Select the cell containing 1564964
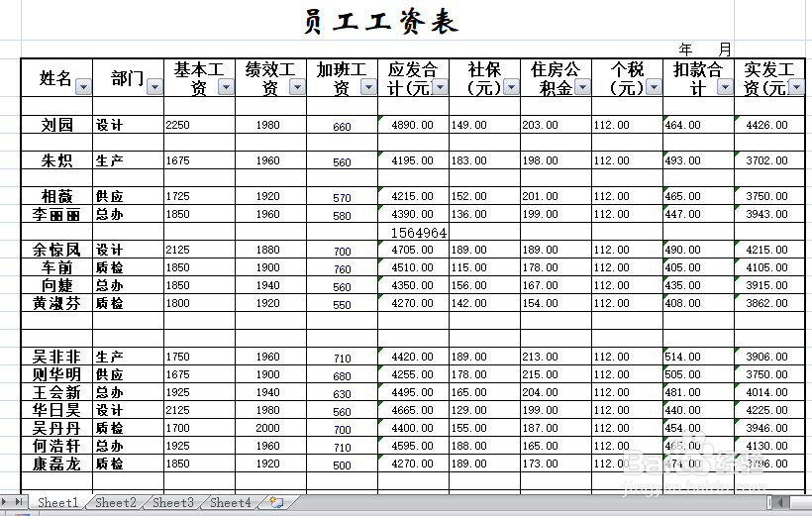This screenshot has width=812, height=516. coord(413,232)
